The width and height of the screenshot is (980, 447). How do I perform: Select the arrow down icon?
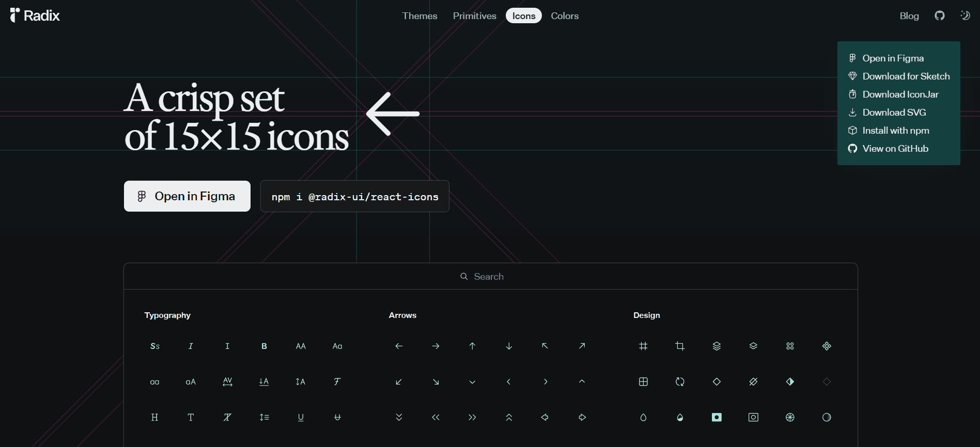click(x=509, y=346)
